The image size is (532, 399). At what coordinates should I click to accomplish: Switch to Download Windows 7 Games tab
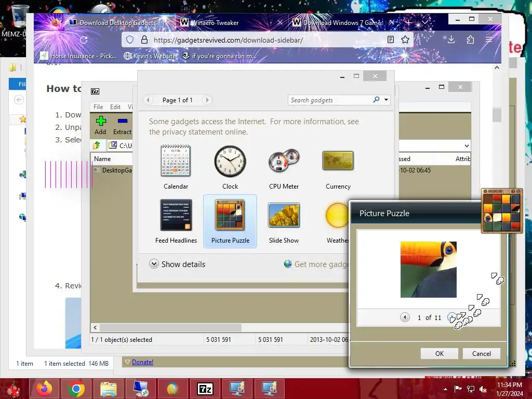click(x=342, y=23)
